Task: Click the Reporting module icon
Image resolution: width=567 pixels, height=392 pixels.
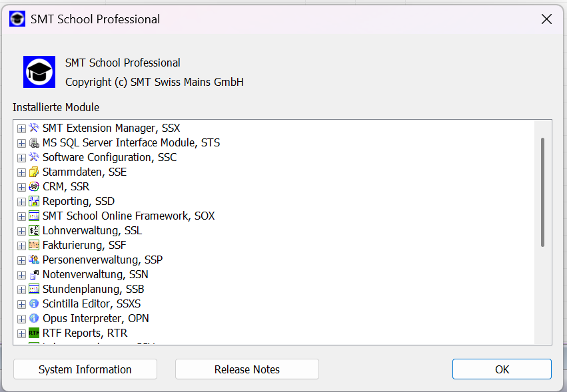Action: pos(34,201)
